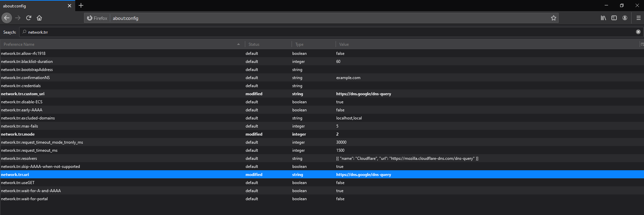Open the Library bookmarks and history icon
This screenshot has height=215, width=644.
pyautogui.click(x=603, y=18)
